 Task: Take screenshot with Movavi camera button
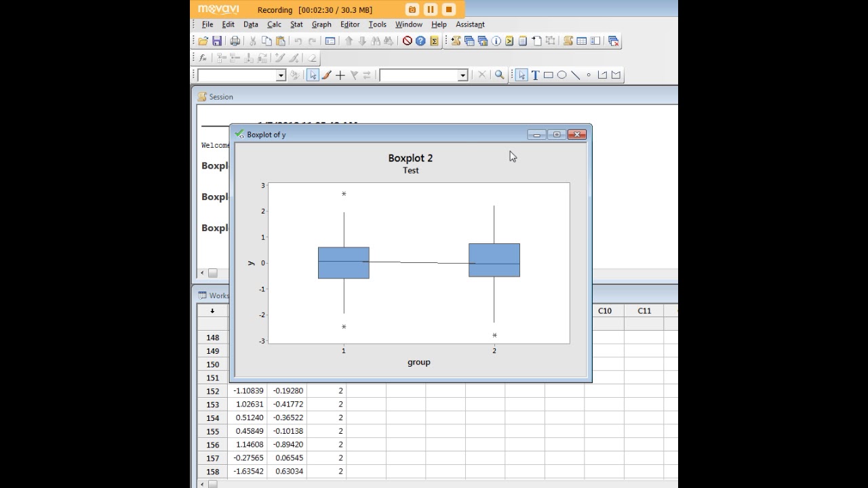[412, 9]
